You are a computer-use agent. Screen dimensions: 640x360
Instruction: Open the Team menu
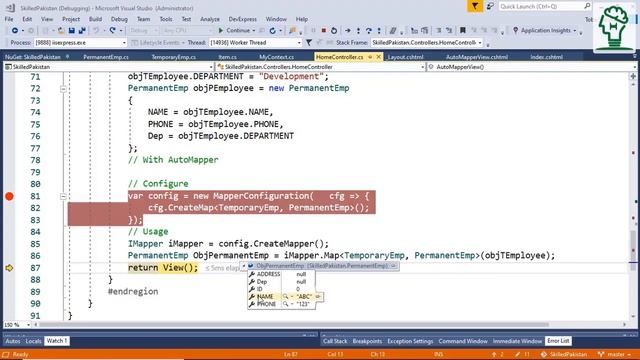(x=143, y=19)
